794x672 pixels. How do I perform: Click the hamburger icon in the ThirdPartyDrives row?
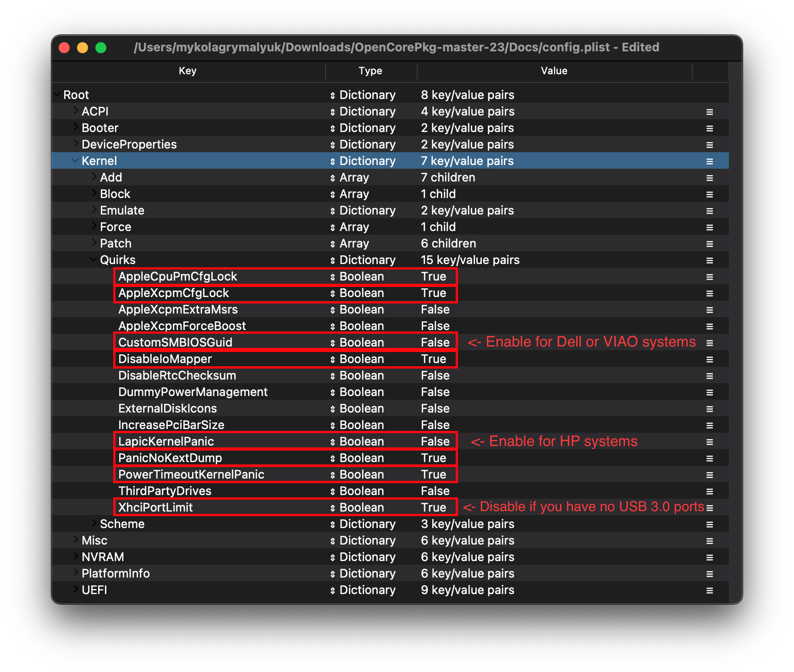(x=709, y=491)
